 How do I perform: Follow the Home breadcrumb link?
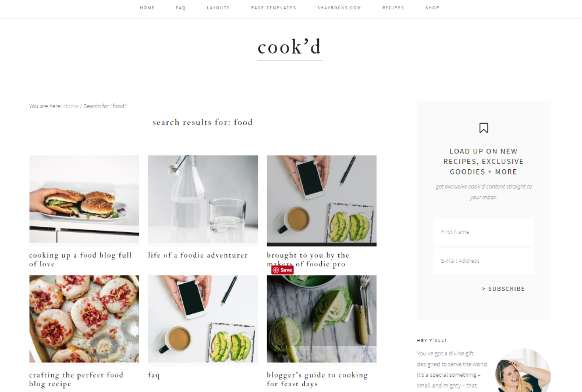pyautogui.click(x=71, y=106)
